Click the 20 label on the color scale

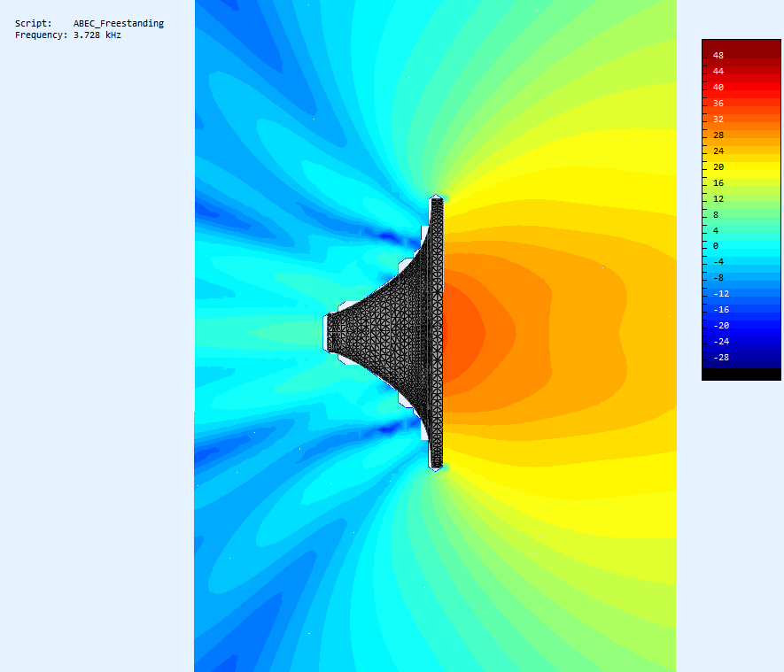718,166
